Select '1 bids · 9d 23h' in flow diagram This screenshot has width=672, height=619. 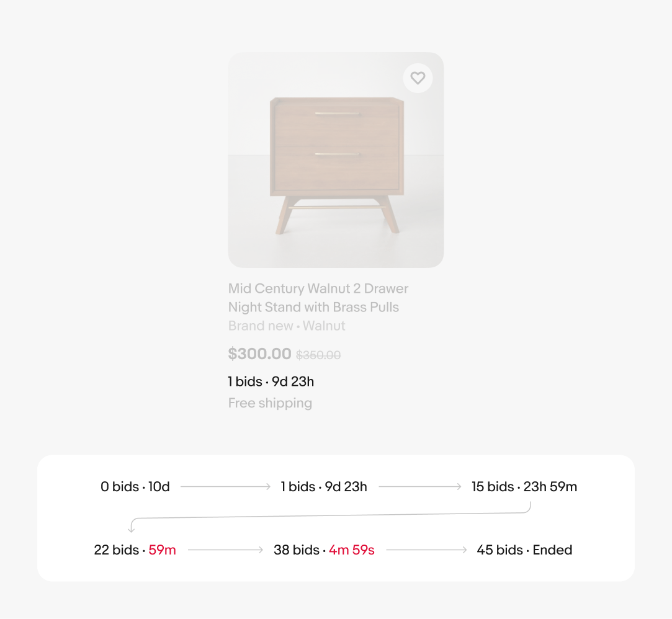point(324,487)
